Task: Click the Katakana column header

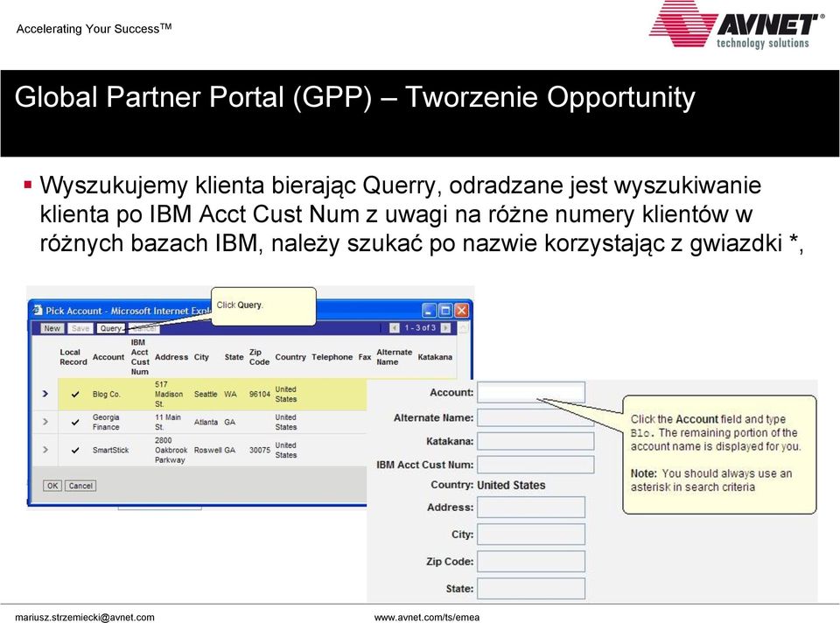Action: [435, 357]
